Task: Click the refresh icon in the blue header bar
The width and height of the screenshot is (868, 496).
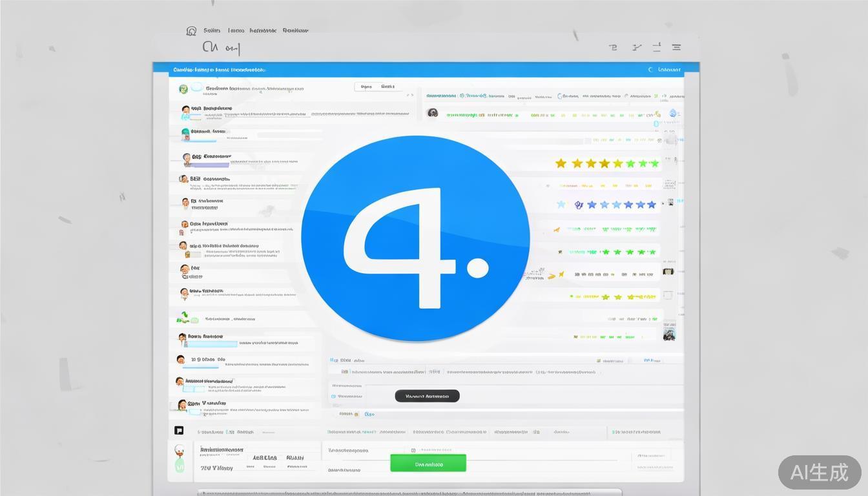Action: pyautogui.click(x=650, y=70)
